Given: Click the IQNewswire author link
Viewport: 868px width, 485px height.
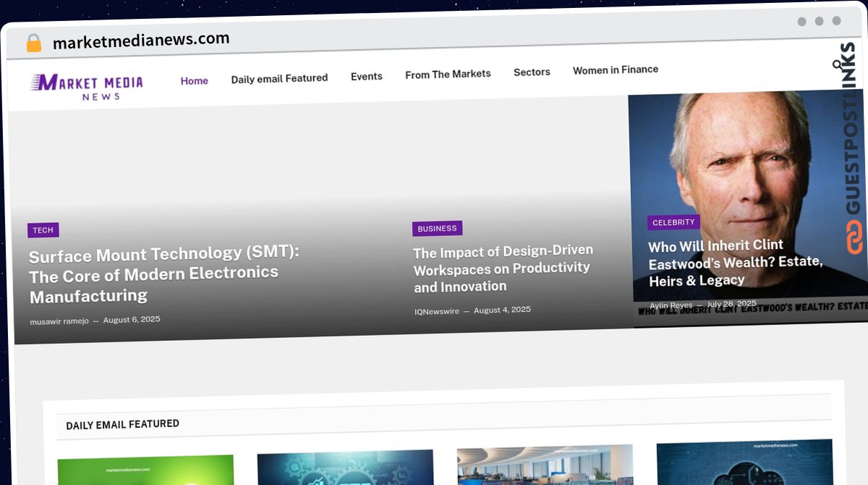Looking at the screenshot, I should pyautogui.click(x=436, y=311).
